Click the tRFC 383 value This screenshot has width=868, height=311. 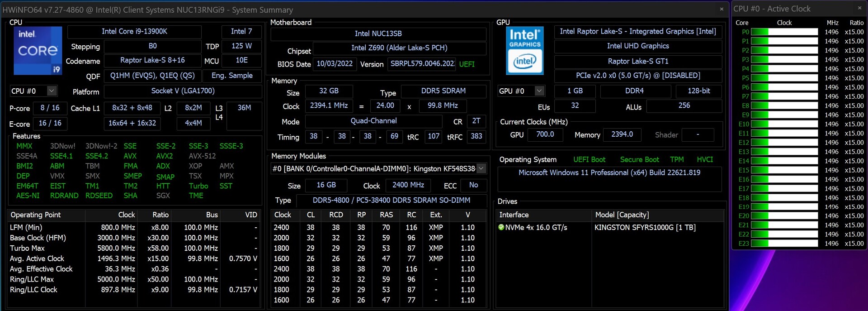tap(476, 136)
